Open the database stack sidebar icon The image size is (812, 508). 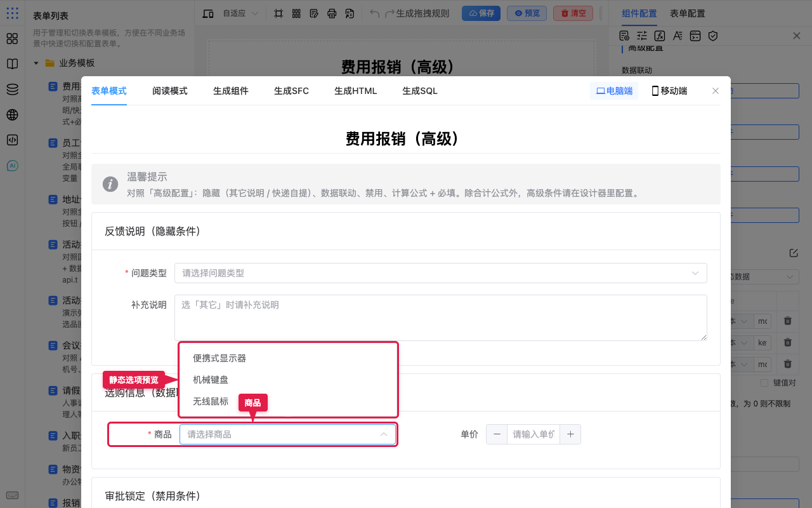point(12,90)
